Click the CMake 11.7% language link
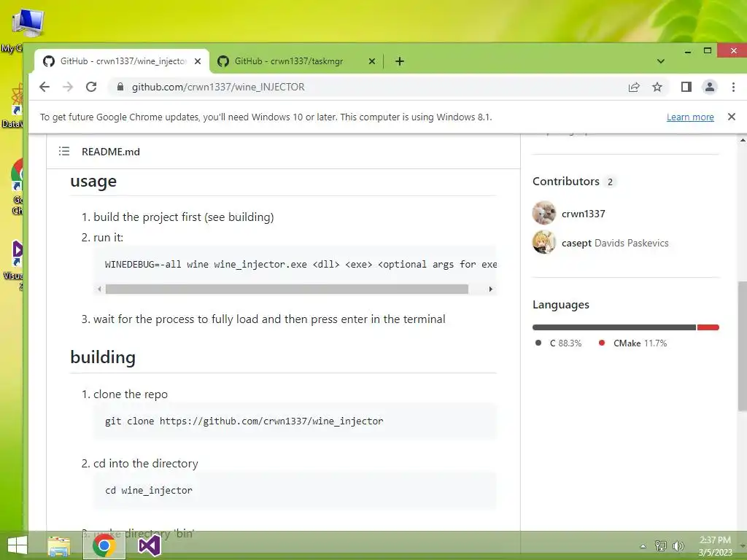The width and height of the screenshot is (747, 560). click(x=632, y=343)
